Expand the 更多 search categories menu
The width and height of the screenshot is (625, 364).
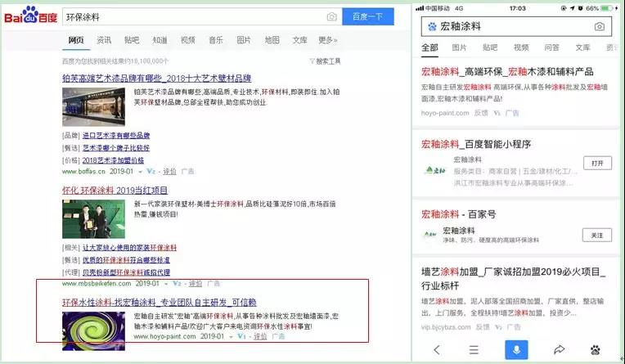pos(327,40)
